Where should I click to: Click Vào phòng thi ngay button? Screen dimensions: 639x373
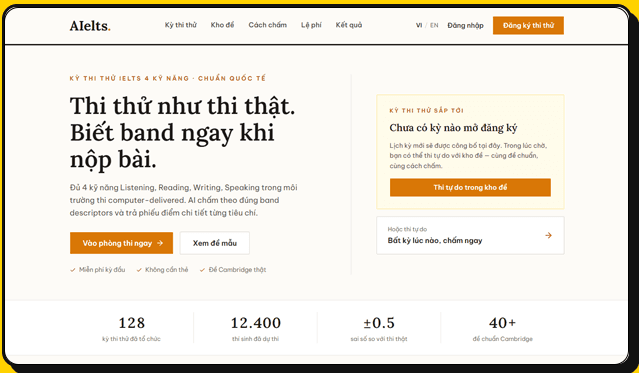pyautogui.click(x=121, y=243)
